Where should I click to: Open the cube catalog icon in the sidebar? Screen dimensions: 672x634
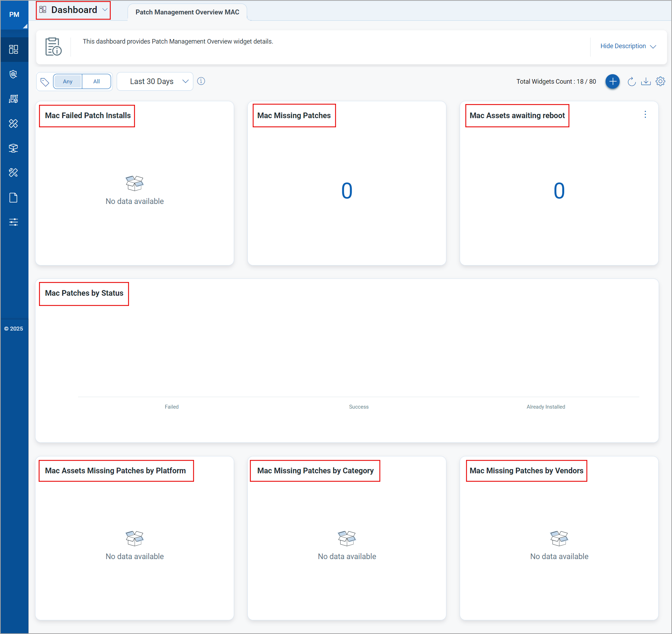[14, 148]
